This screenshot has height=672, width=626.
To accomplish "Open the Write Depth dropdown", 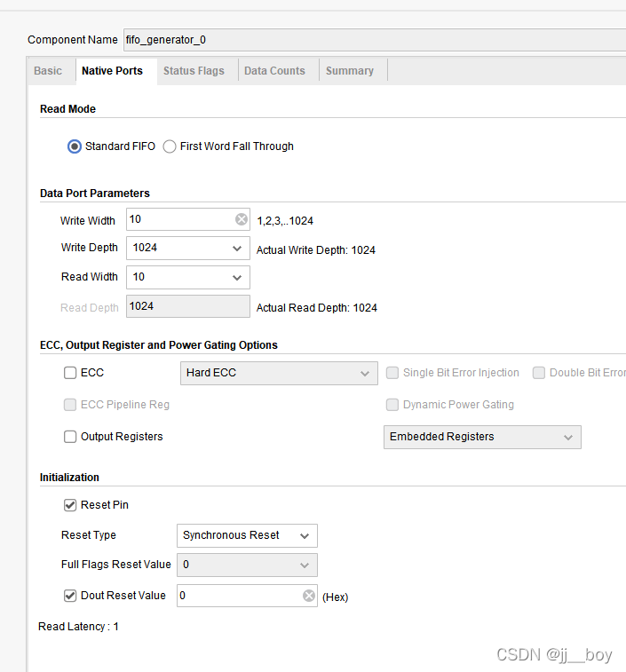I will point(188,249).
